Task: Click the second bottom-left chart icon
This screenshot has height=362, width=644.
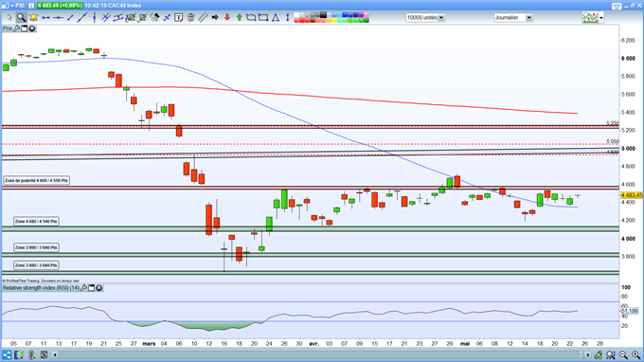Action: pos(19,354)
